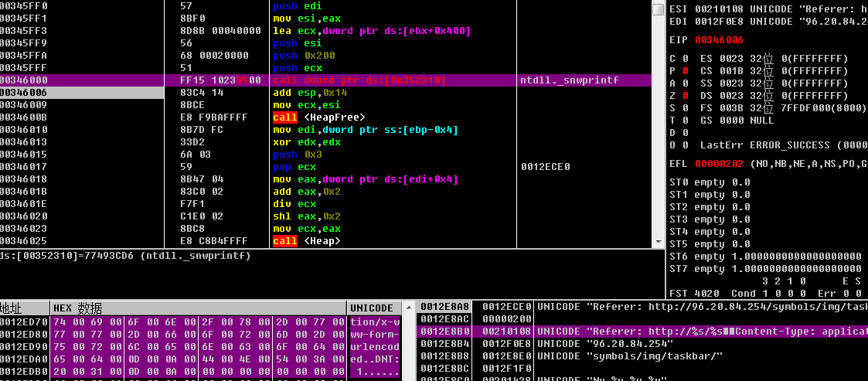Click the P flag bit value
Screen dimensions: 868x381
[685, 71]
